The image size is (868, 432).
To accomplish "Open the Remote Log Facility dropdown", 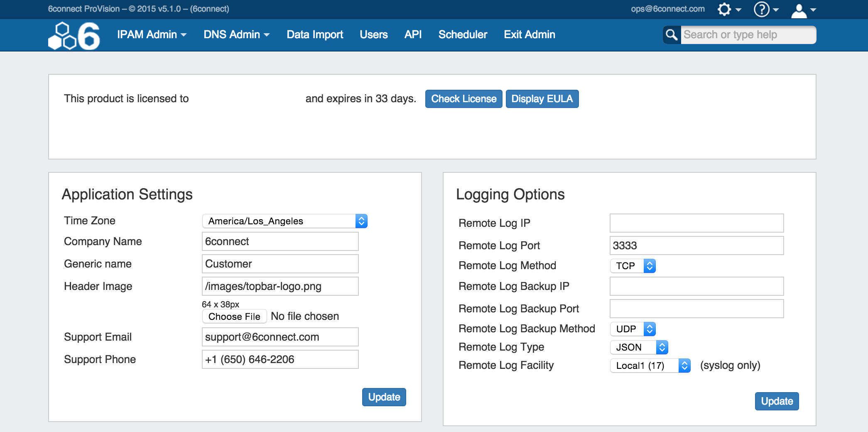I will coord(650,366).
